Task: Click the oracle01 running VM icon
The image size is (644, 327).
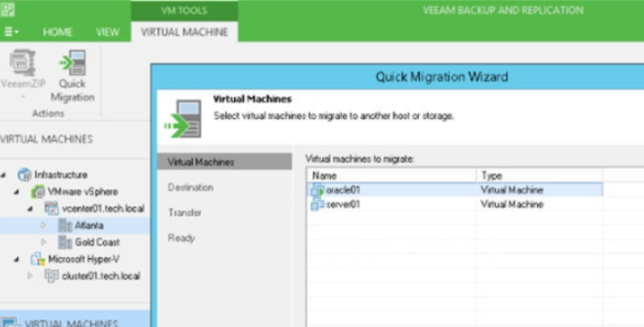Action: (318, 190)
